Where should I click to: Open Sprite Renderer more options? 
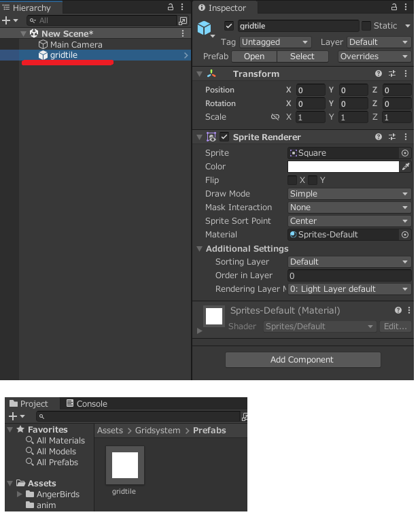[x=406, y=137]
